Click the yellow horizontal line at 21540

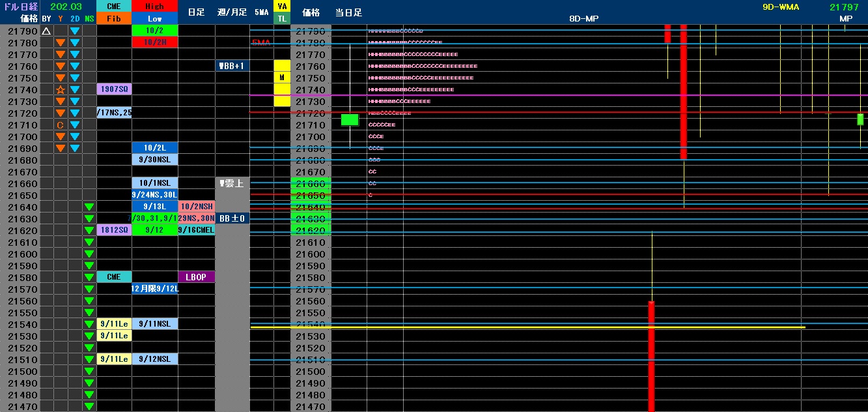coord(527,327)
